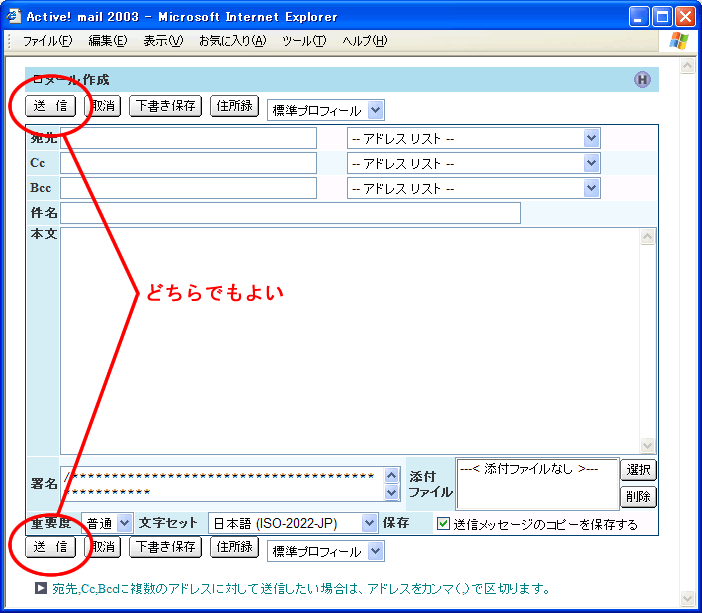Close the Active! mail window
The image size is (702, 613).
coord(685,17)
